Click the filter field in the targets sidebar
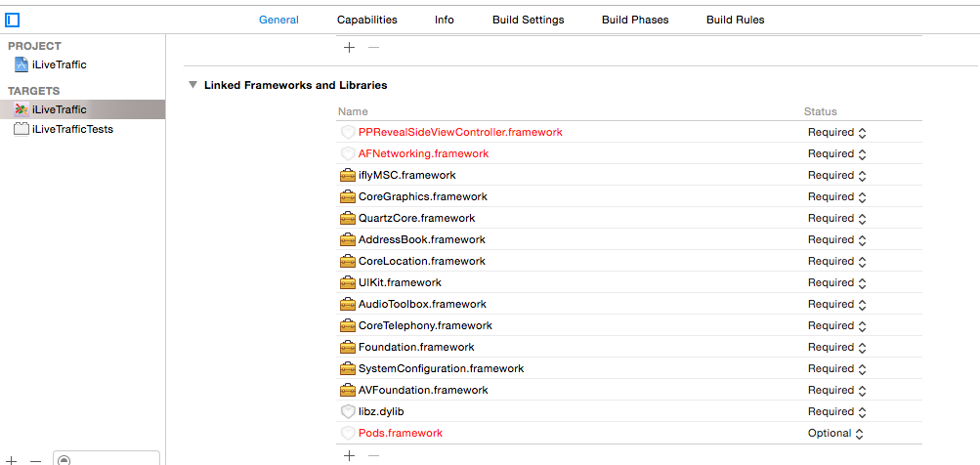The image size is (980, 465). (107, 459)
